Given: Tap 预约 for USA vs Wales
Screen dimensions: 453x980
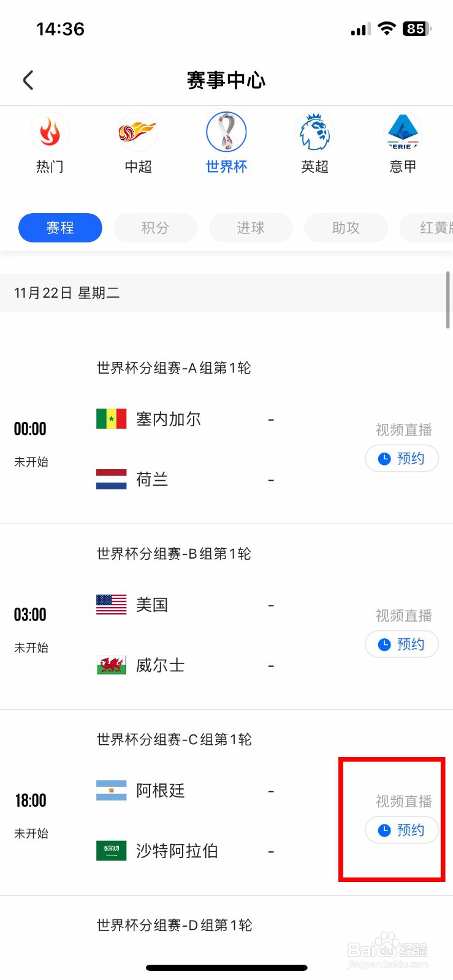Looking at the screenshot, I should (402, 644).
